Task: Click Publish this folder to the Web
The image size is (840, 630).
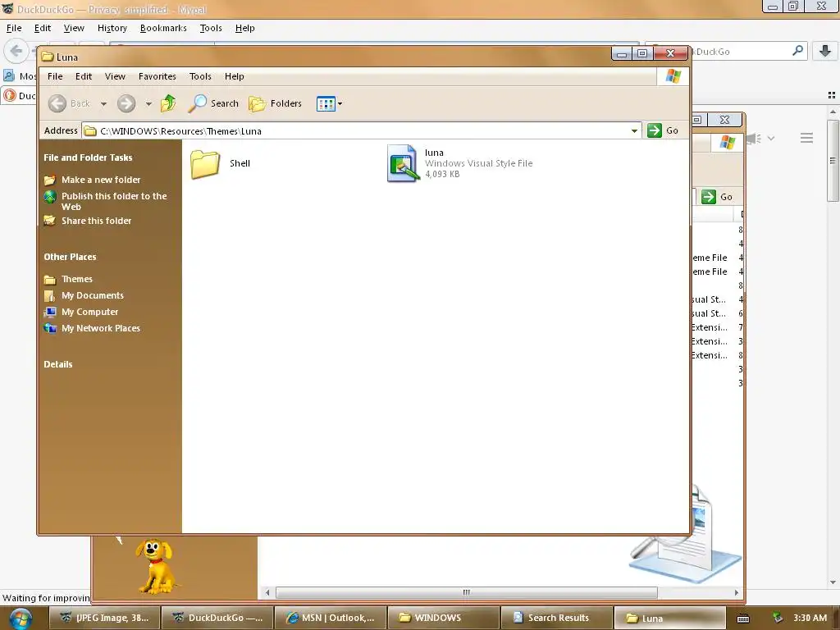Action: click(113, 201)
